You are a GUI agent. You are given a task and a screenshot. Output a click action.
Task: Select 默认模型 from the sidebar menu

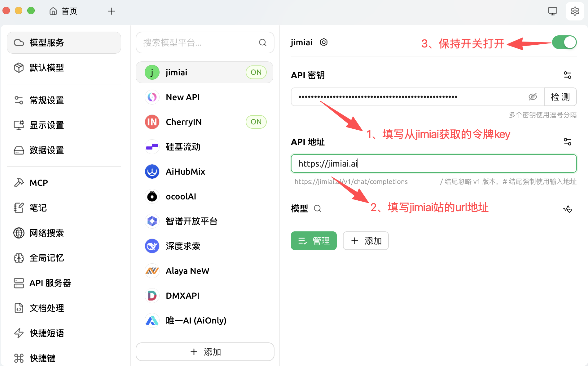tap(47, 68)
